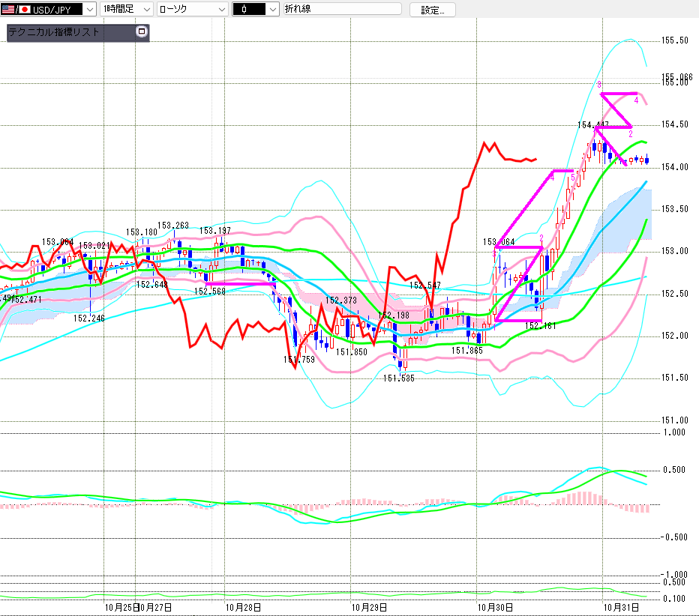Select the 10月30日 date axis label

click(x=497, y=607)
